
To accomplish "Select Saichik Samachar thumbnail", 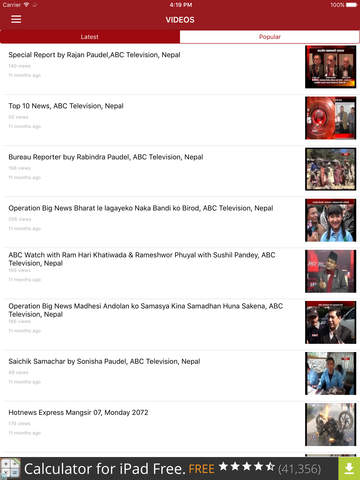I will [x=330, y=373].
